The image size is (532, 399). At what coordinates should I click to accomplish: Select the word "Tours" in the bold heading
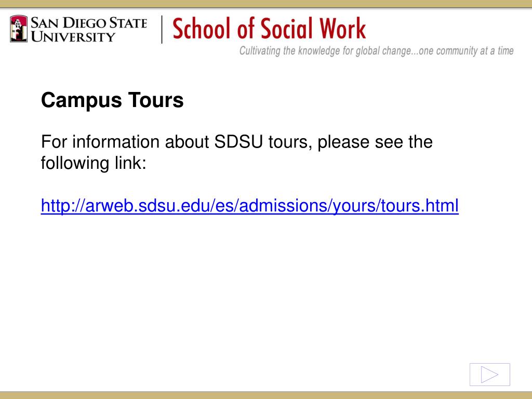[156, 100]
